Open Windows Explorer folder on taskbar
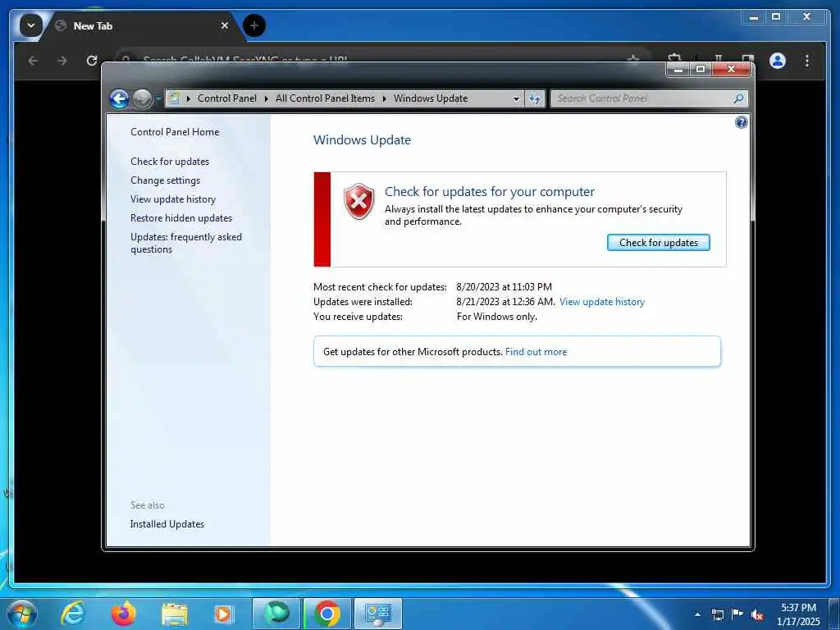The image size is (840, 630). click(x=175, y=614)
